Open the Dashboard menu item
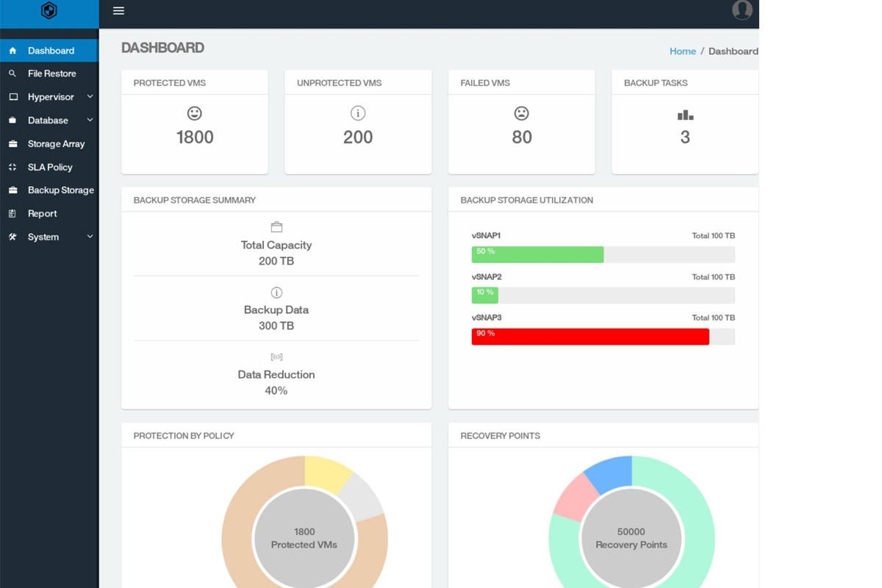The width and height of the screenshot is (882, 588). point(49,51)
